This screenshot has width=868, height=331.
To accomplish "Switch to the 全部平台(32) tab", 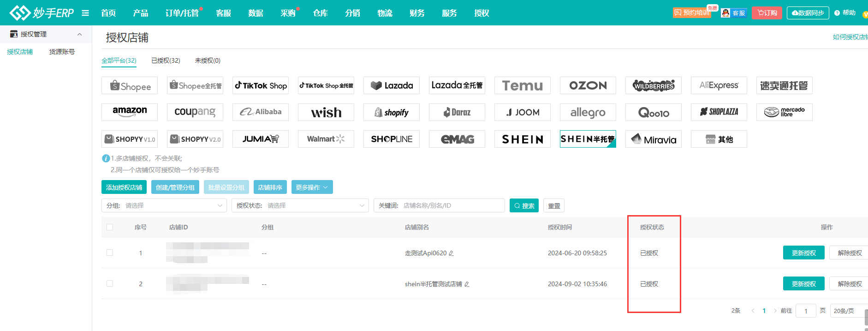I will tap(119, 60).
